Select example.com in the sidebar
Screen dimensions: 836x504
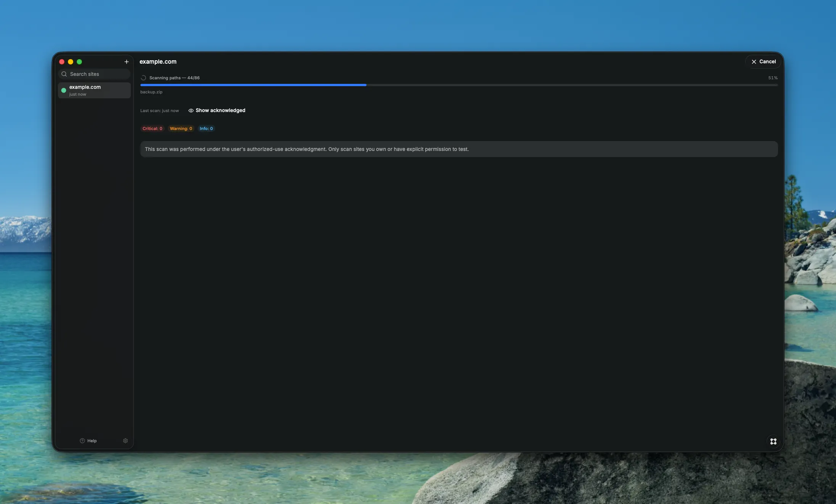point(94,90)
